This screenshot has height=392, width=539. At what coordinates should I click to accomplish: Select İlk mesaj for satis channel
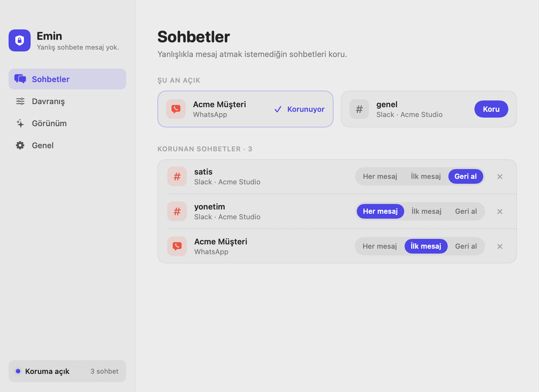coord(426,176)
